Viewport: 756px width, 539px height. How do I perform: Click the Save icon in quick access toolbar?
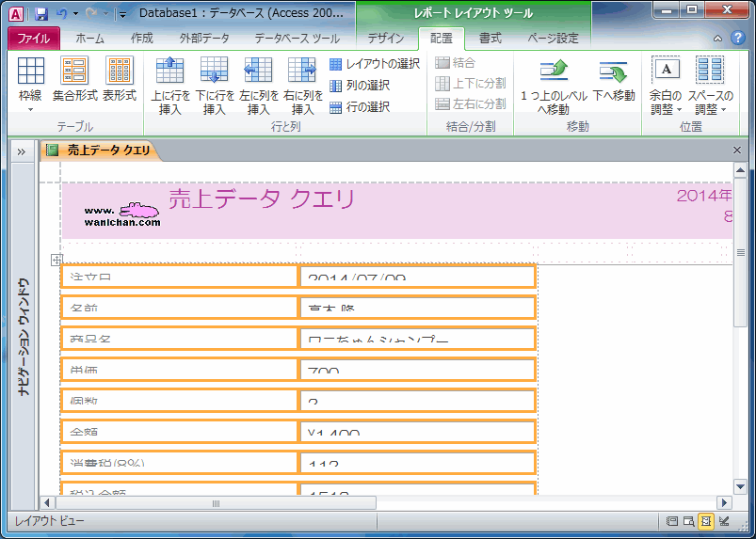point(41,13)
